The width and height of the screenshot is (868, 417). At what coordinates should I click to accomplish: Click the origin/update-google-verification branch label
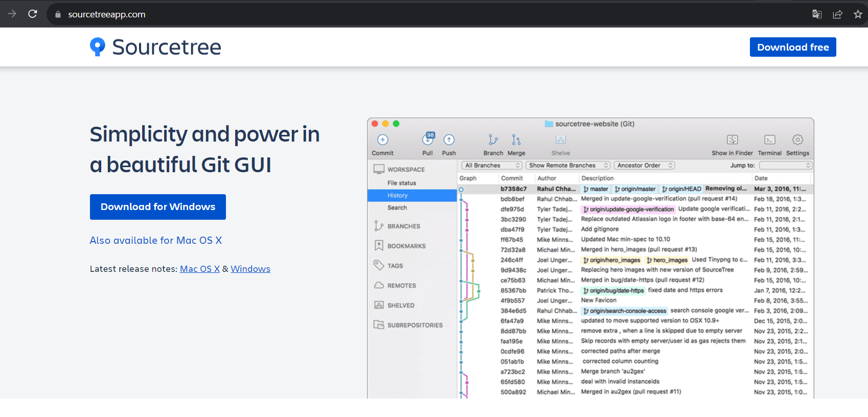tap(629, 209)
